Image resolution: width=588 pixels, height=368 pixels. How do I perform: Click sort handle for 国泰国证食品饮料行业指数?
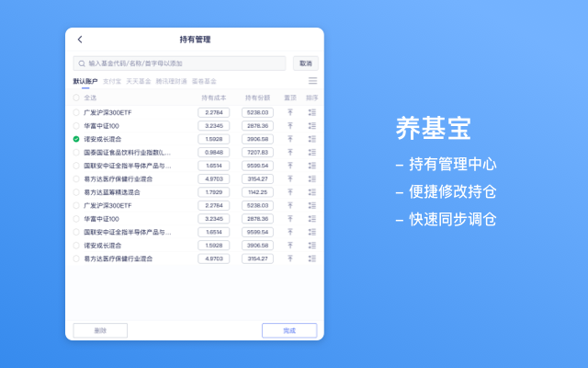[x=312, y=153]
